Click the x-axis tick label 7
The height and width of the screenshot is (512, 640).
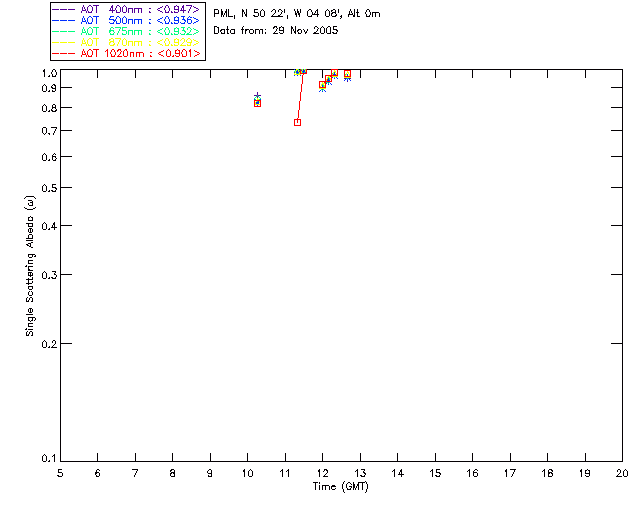135,473
